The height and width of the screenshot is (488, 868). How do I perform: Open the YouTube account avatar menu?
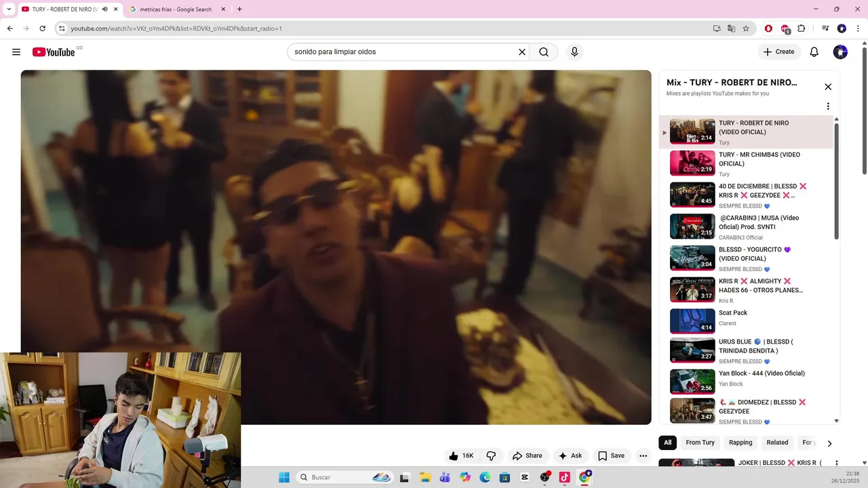[840, 52]
